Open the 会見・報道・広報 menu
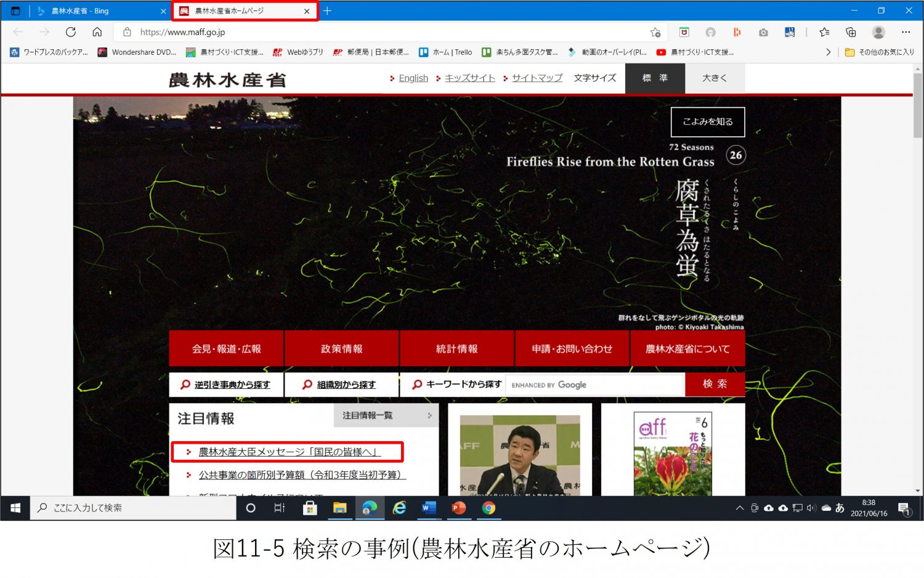The image size is (924, 578). (x=226, y=349)
